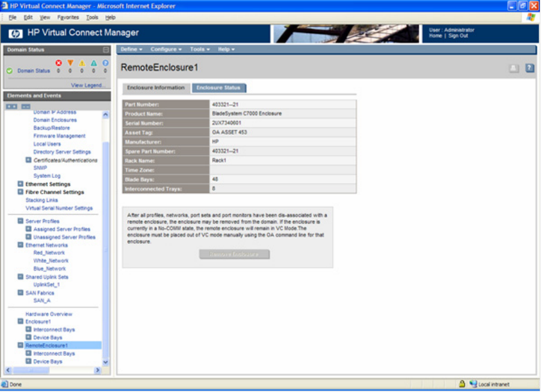Select Blue_Network in the tree

[50, 269]
